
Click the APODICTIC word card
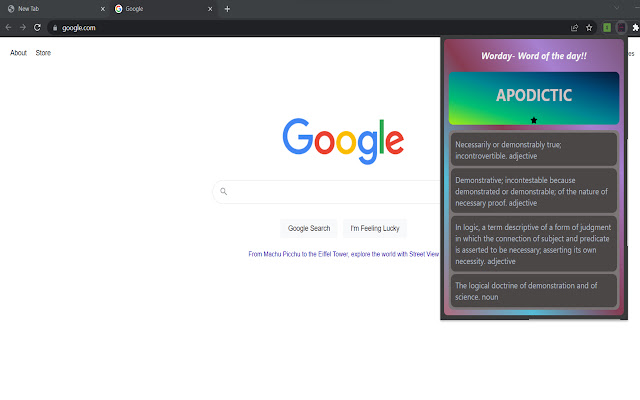(534, 98)
